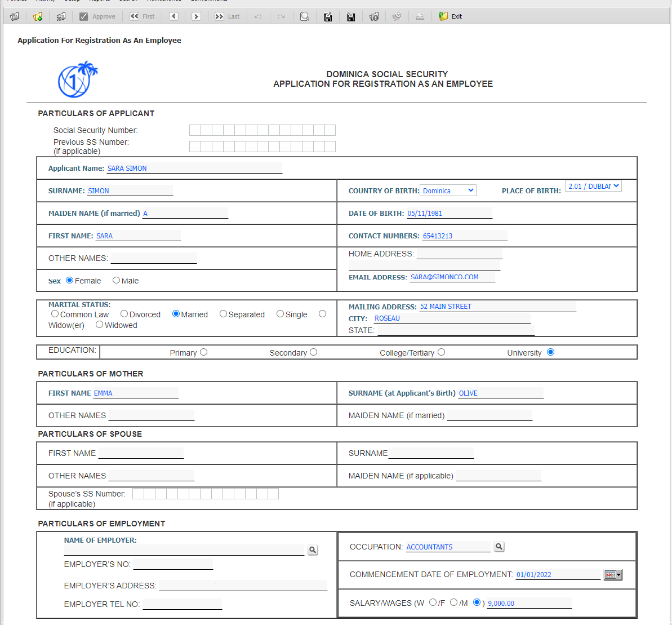
Task: Click Occupation field ACCOUNTANTS
Action: pos(448,547)
